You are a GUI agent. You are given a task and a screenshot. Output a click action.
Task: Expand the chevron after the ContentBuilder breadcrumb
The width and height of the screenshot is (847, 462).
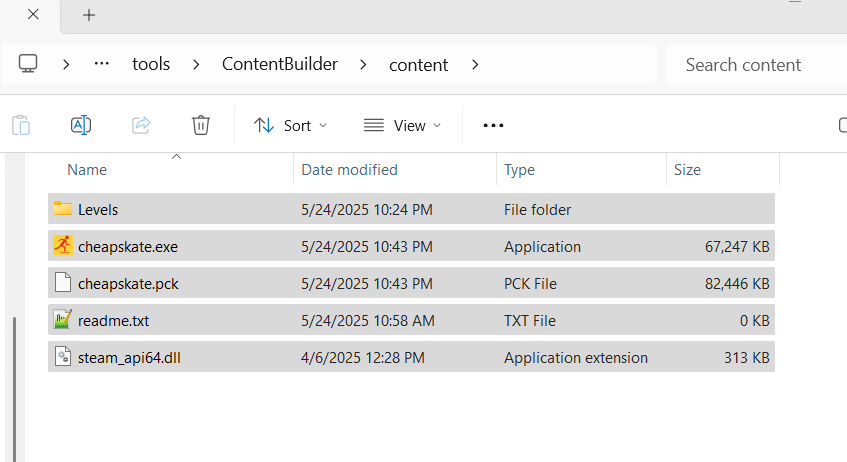click(363, 65)
